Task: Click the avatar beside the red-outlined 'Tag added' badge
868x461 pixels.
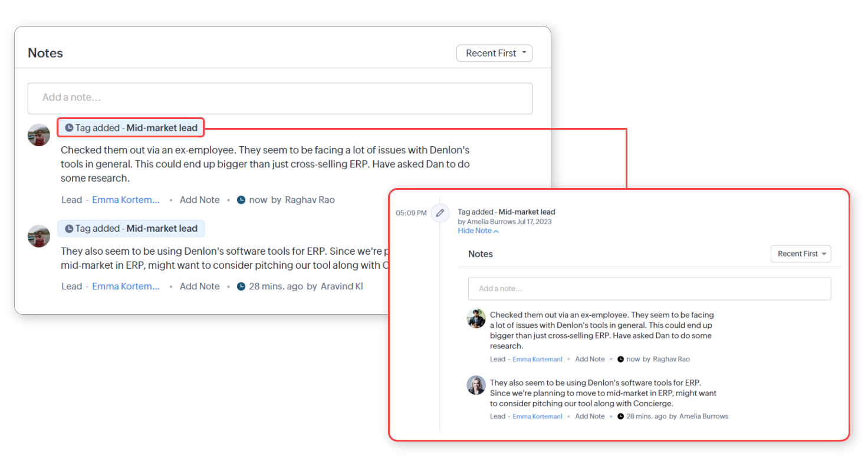Action: click(x=39, y=135)
